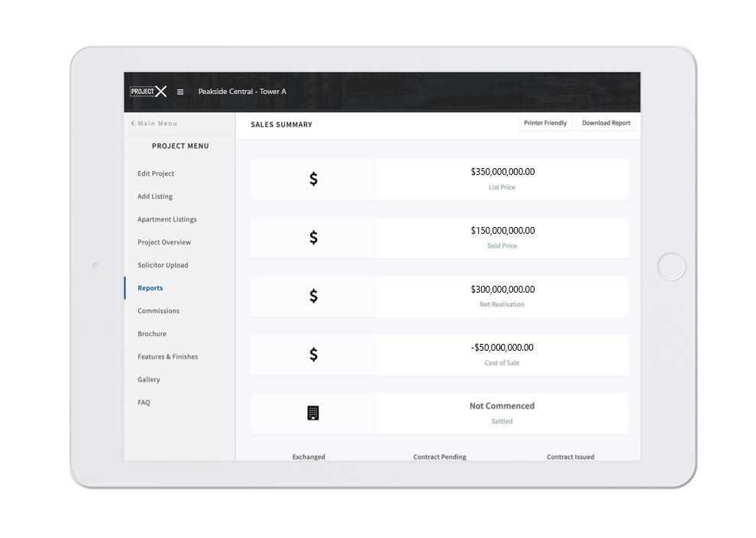Open the hamburger menu icon
This screenshot has height=538, width=756.
pyautogui.click(x=180, y=92)
